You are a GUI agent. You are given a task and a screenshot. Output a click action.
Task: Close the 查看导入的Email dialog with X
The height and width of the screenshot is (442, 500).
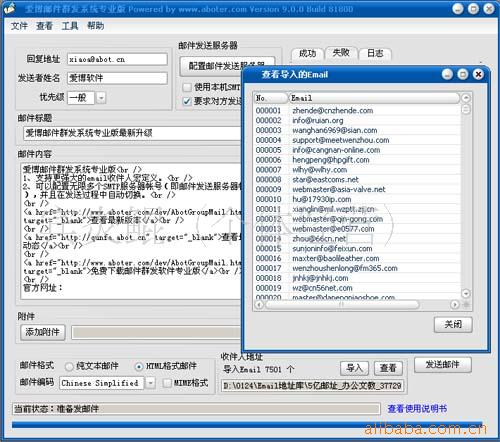coord(478,74)
